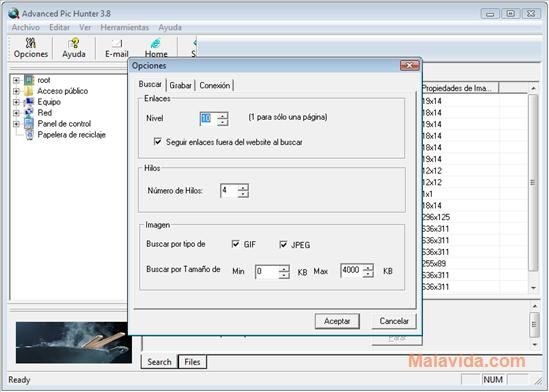
Task: Click the results list vertical scrollbar
Action: coord(533,182)
